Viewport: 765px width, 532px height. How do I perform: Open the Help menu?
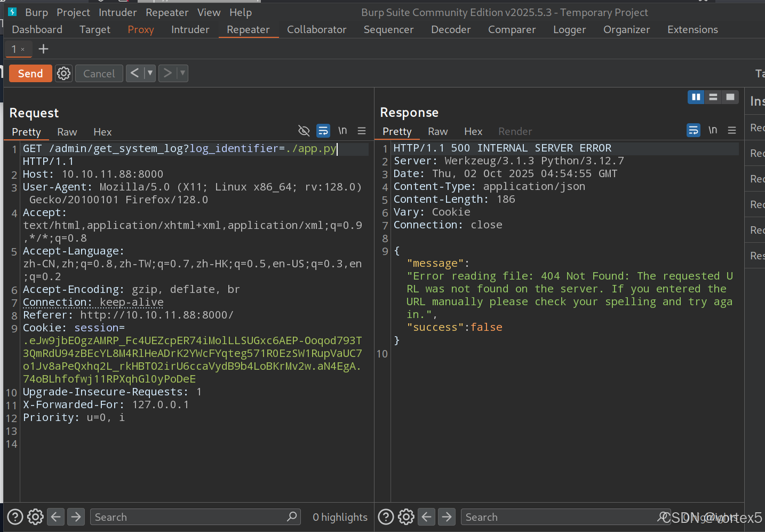click(241, 12)
